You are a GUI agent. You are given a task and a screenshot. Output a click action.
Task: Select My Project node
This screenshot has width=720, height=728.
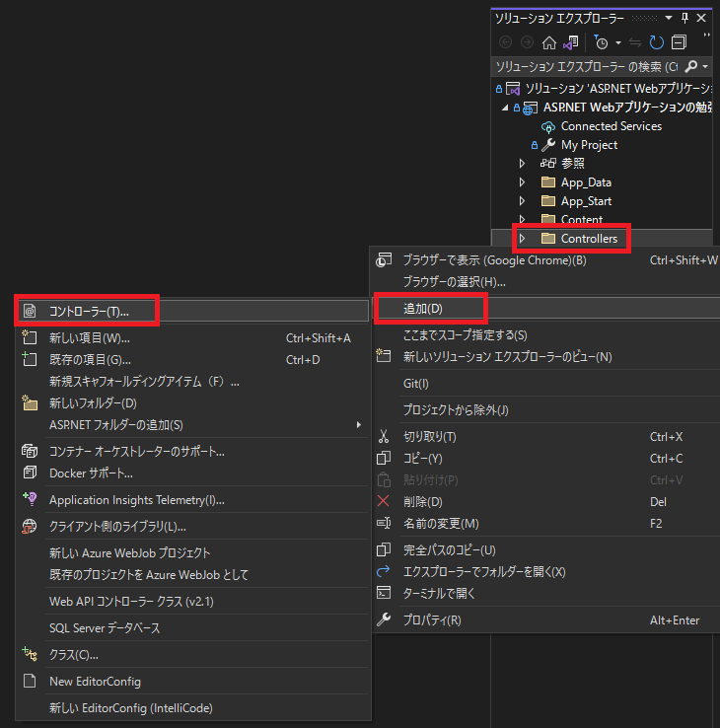click(589, 145)
